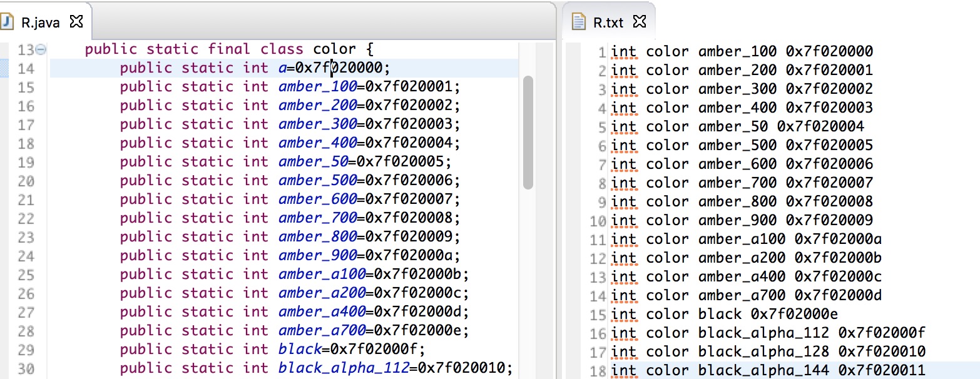Click the 'a=0x7f020000' line in R.java
The width and height of the screenshot is (980, 379).
[255, 68]
